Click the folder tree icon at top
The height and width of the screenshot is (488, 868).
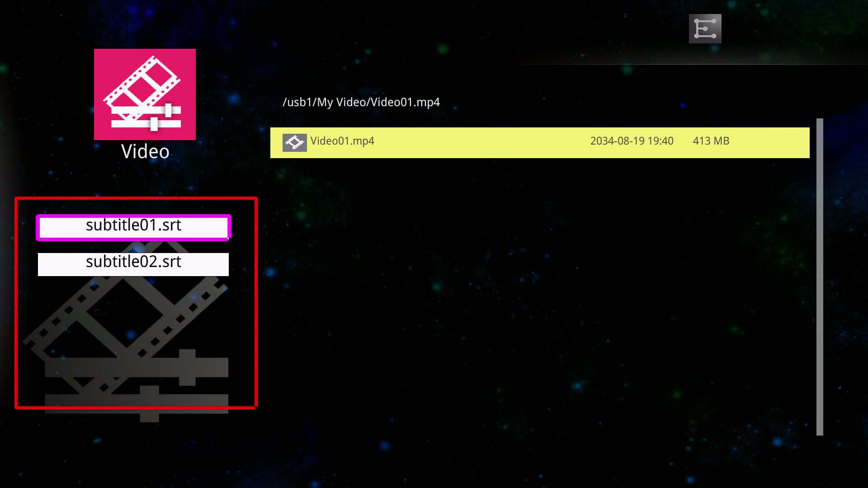point(705,28)
